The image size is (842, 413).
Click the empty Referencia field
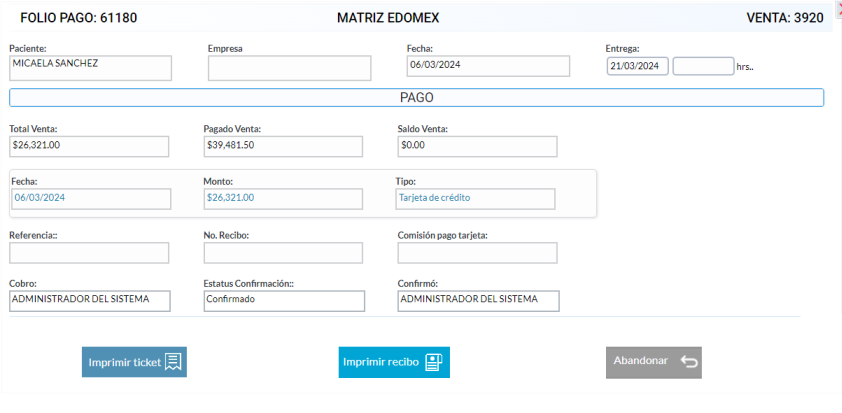(x=89, y=253)
